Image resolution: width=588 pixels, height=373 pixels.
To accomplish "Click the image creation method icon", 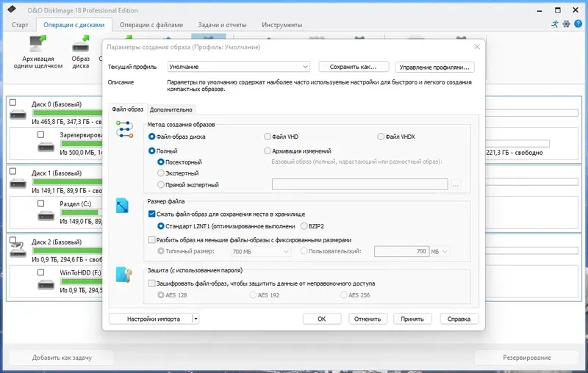I will tap(124, 129).
